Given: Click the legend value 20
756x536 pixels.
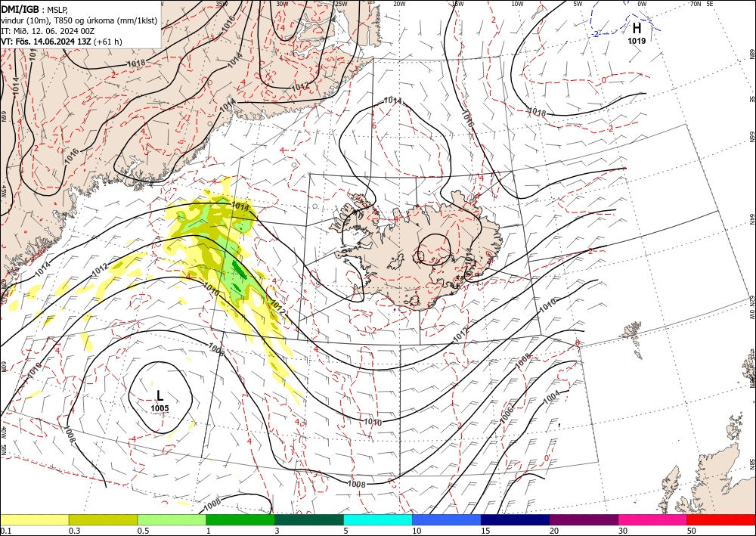Looking at the screenshot, I should [x=554, y=531].
